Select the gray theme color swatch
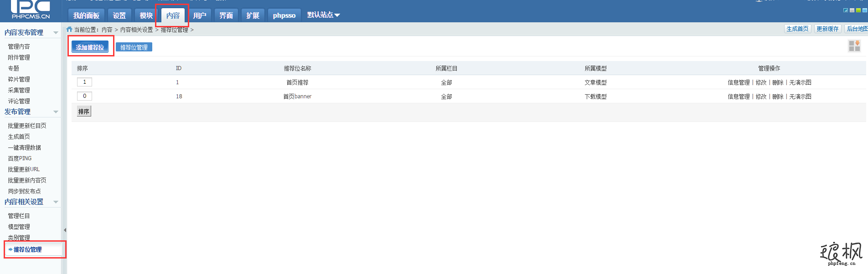 pos(852,10)
